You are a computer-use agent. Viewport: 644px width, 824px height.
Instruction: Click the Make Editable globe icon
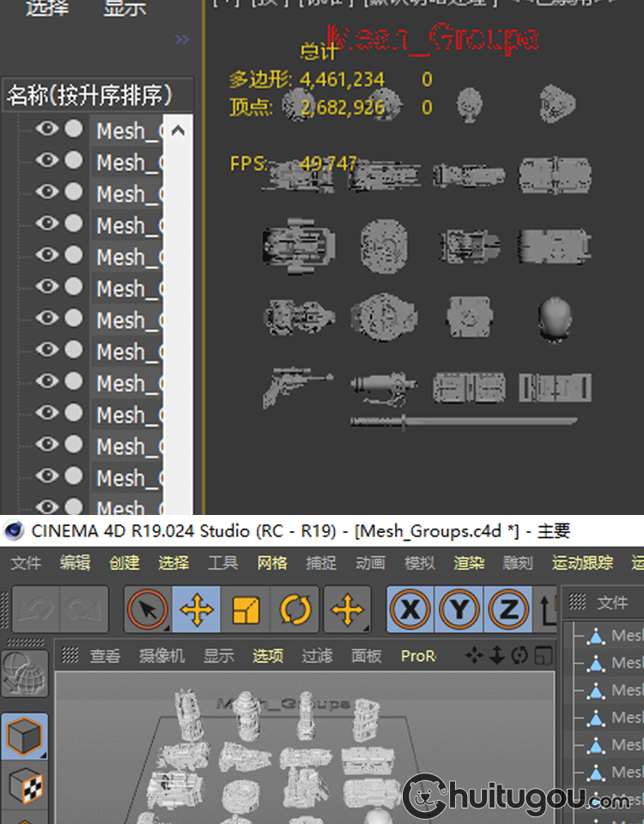[25, 675]
